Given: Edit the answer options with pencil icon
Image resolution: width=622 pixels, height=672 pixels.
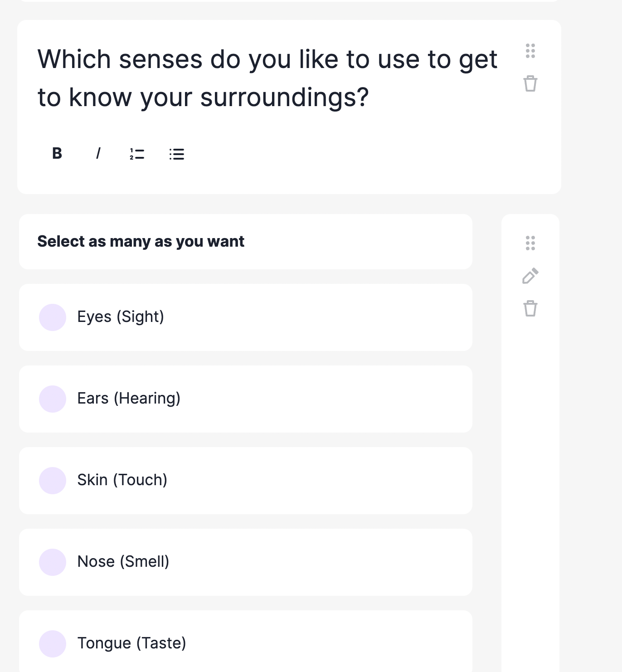Looking at the screenshot, I should (x=530, y=276).
